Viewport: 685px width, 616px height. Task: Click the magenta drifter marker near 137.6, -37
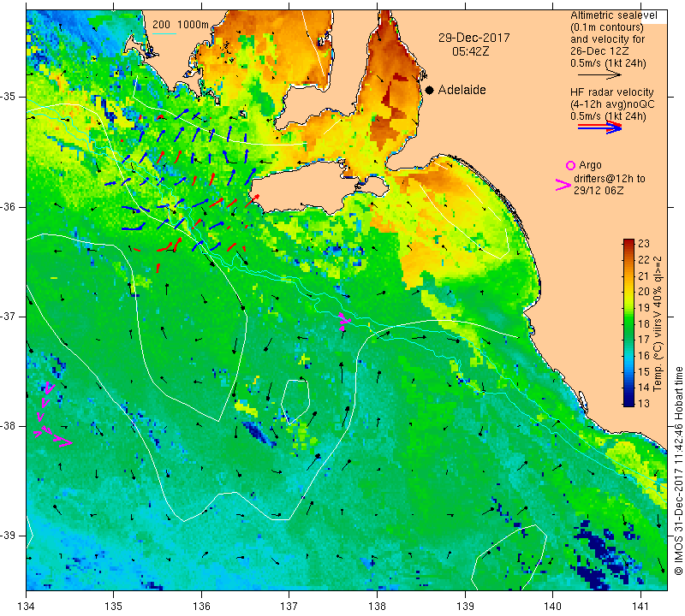coord(345,321)
